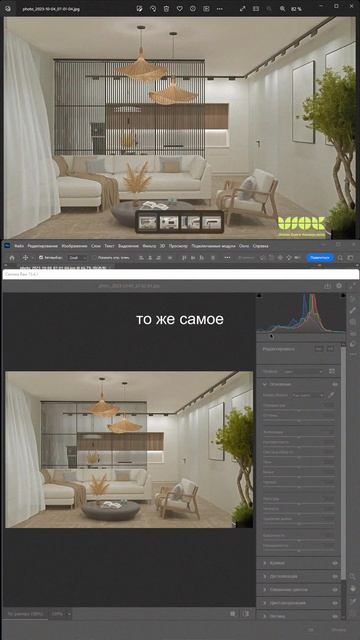
Task: Click Auto button in edit panel header
Action: 319,349
